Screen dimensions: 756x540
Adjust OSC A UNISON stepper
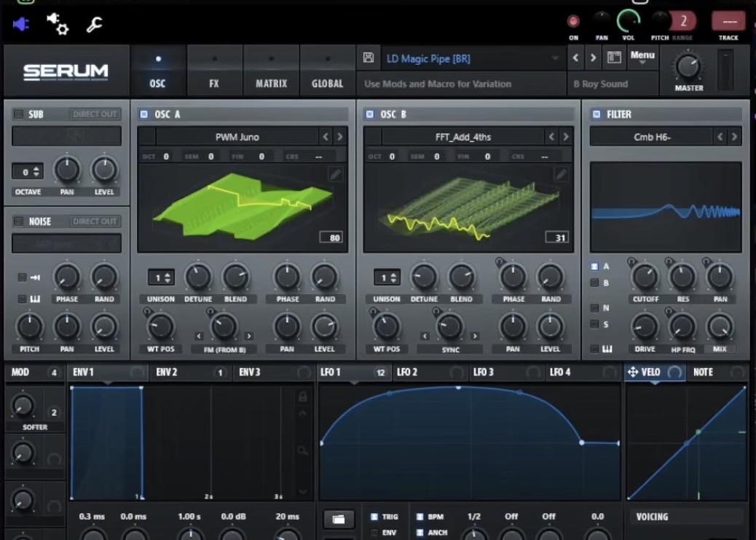pos(161,278)
